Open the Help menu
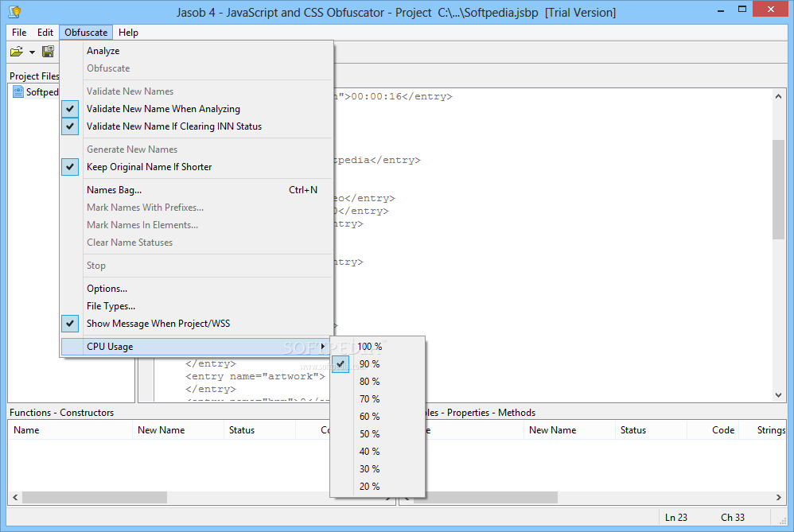This screenshot has height=532, width=794. tap(128, 33)
